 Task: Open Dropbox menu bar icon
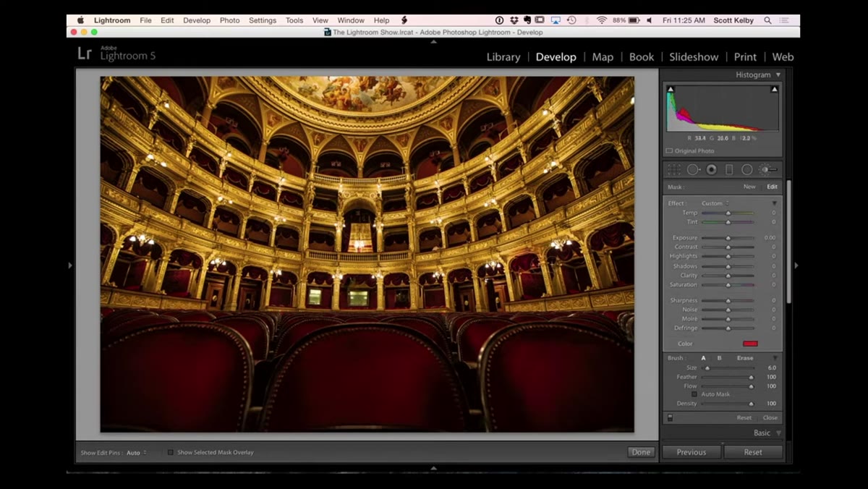[514, 20]
